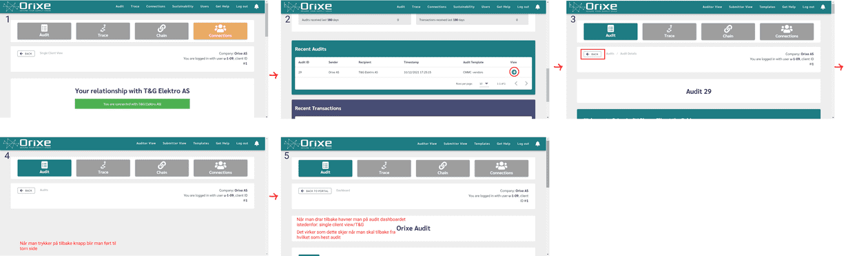Click the Audit ID column header in Recent Audits
868x256 pixels.
pyautogui.click(x=304, y=62)
